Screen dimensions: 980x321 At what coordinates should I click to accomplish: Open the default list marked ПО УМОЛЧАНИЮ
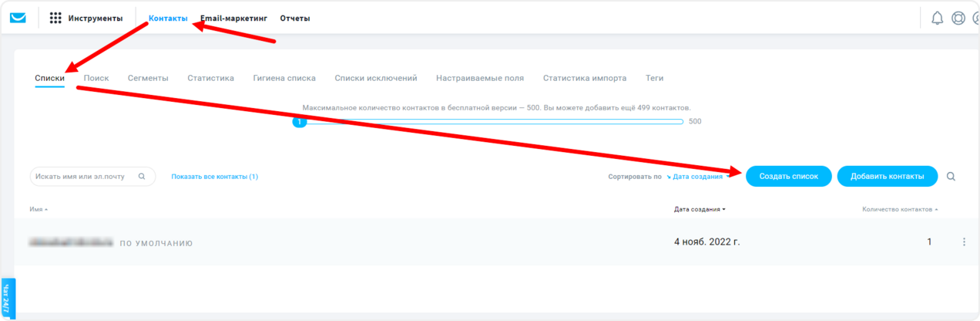tap(111, 242)
